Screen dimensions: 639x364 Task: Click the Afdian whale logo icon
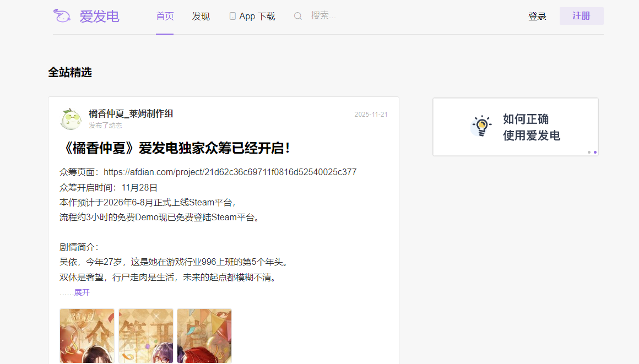coord(62,16)
